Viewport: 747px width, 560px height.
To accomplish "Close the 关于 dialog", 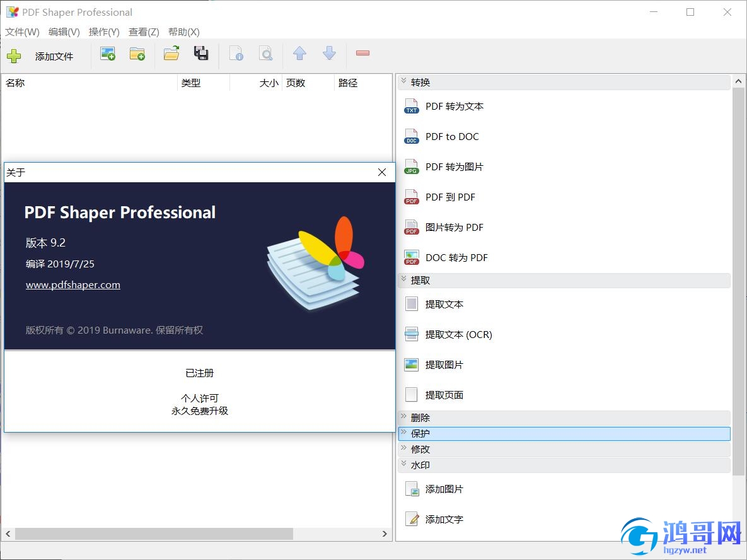I will click(382, 172).
